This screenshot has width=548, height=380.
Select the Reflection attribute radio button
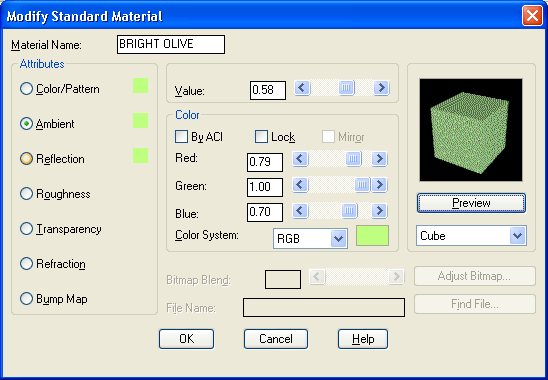click(26, 159)
